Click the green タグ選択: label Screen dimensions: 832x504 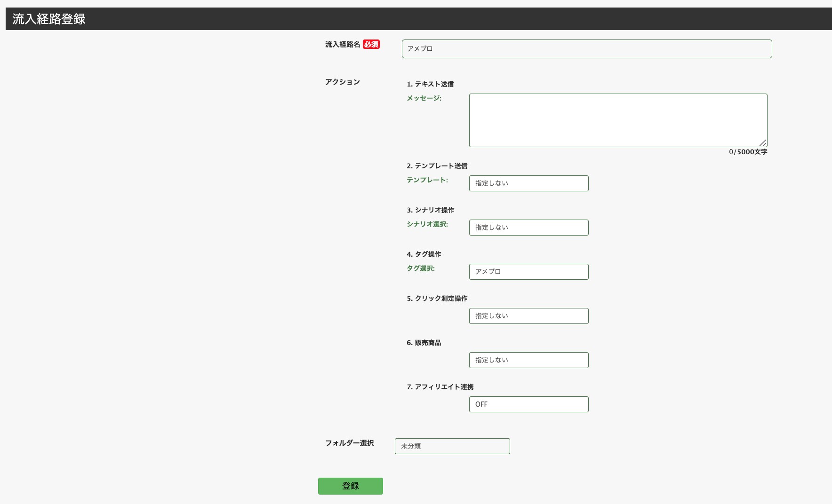point(421,268)
